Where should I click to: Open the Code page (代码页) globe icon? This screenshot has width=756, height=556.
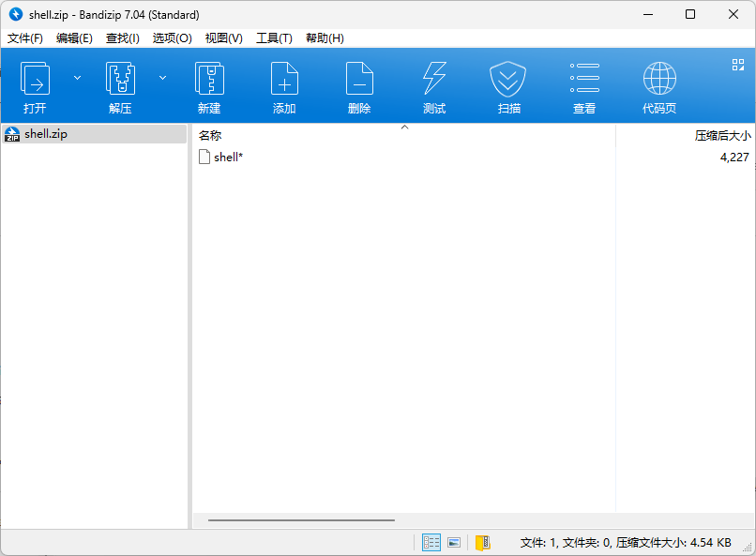pyautogui.click(x=659, y=86)
